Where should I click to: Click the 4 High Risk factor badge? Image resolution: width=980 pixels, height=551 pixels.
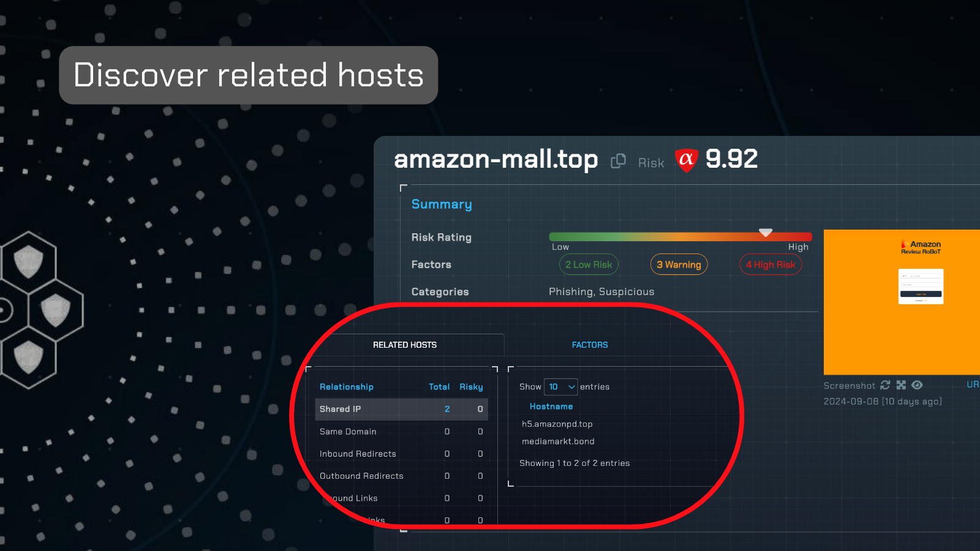click(771, 264)
